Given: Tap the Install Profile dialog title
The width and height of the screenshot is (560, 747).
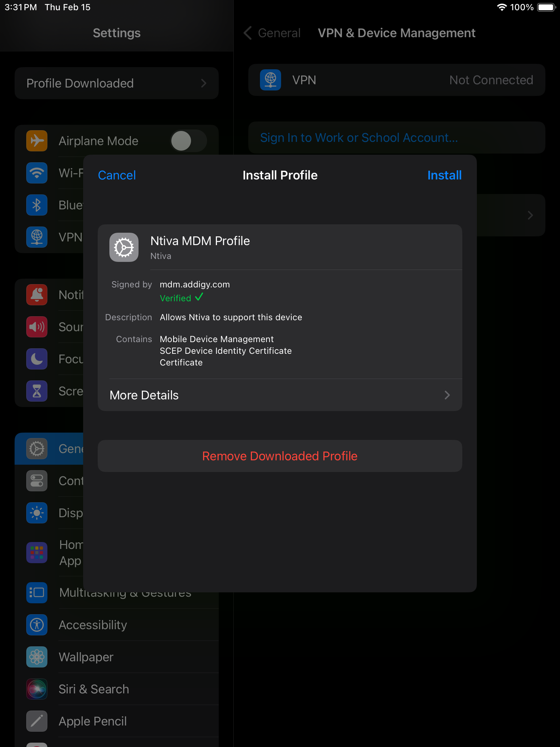Looking at the screenshot, I should [280, 175].
